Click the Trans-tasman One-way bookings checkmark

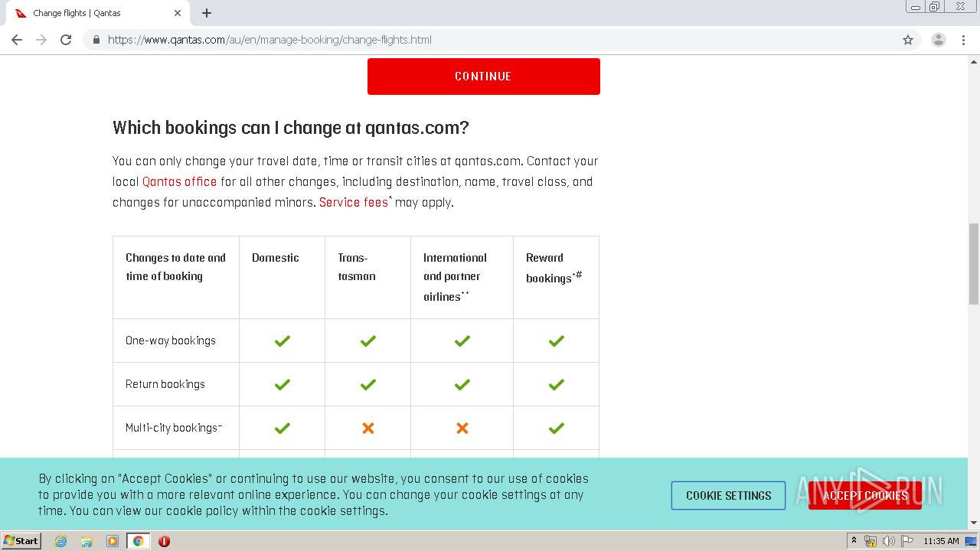(368, 341)
